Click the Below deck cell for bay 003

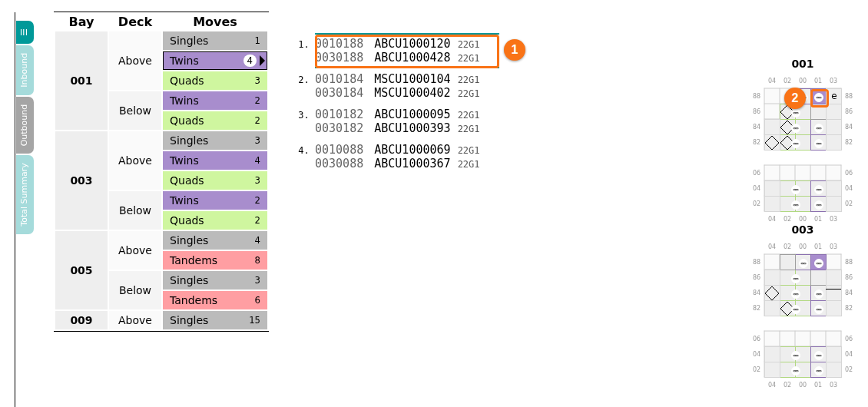[x=135, y=210]
